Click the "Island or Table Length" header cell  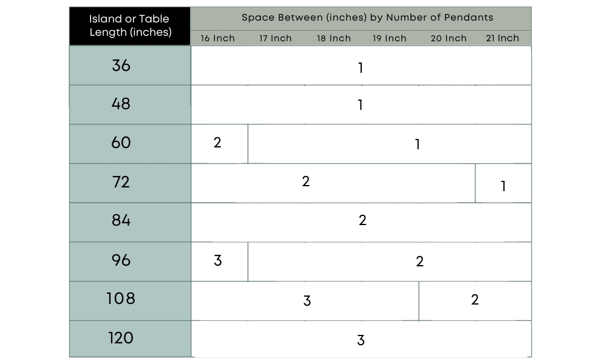point(130,25)
